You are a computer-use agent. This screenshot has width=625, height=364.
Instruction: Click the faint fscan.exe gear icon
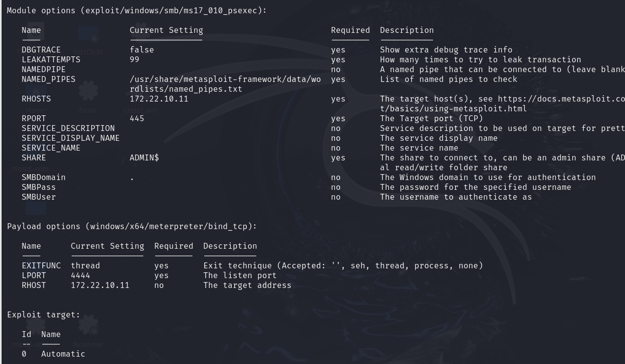pos(88,324)
